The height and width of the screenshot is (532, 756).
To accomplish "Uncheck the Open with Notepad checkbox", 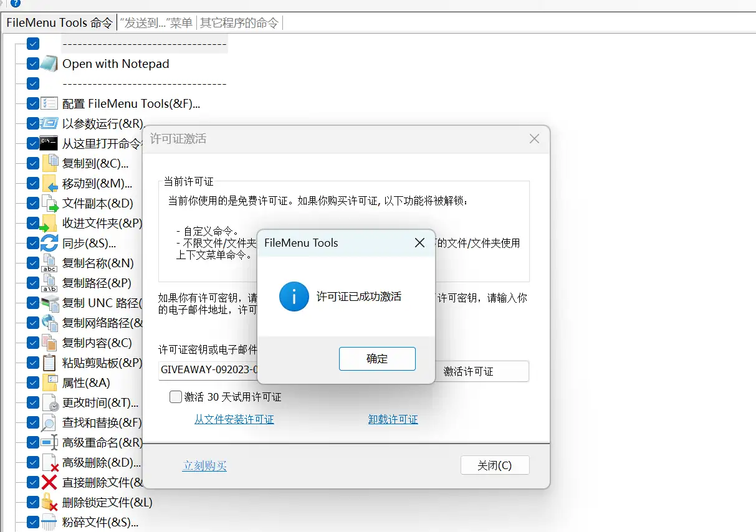I will 32,63.
